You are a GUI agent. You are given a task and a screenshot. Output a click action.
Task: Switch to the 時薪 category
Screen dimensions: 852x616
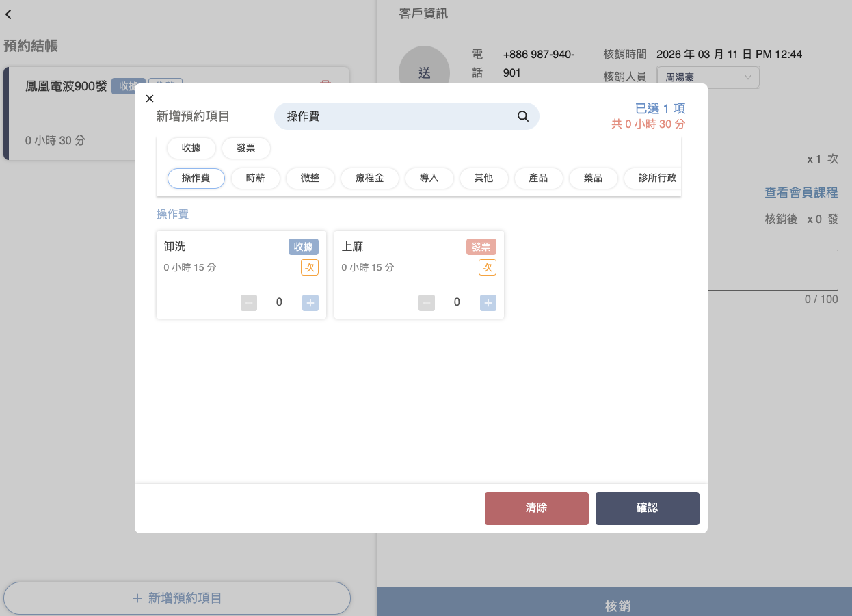(x=255, y=178)
